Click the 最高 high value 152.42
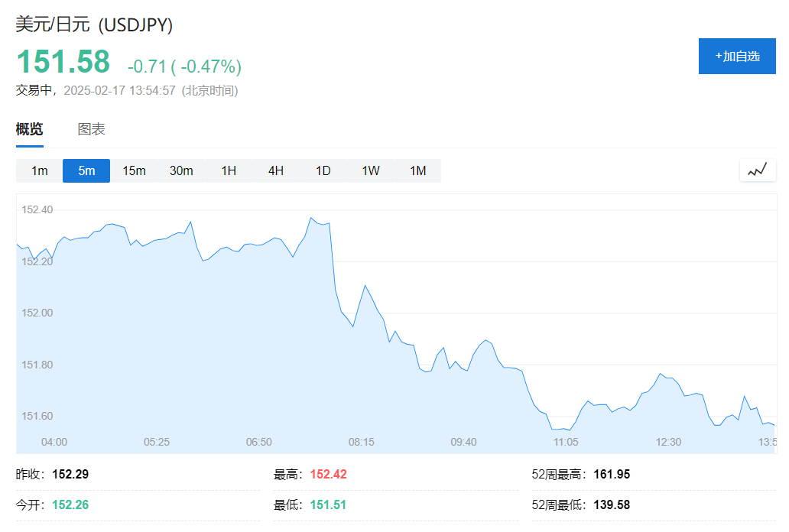Screen dimensions: 789x532 point(330,474)
